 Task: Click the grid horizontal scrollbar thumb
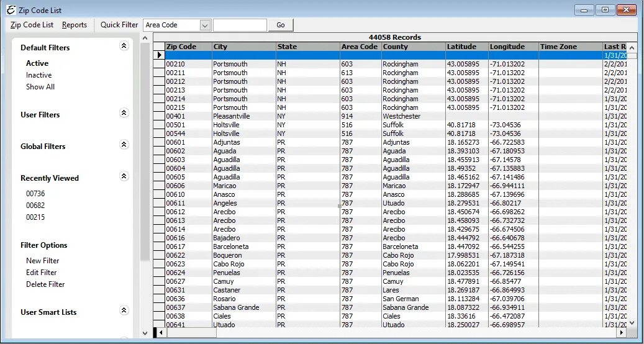191,332
